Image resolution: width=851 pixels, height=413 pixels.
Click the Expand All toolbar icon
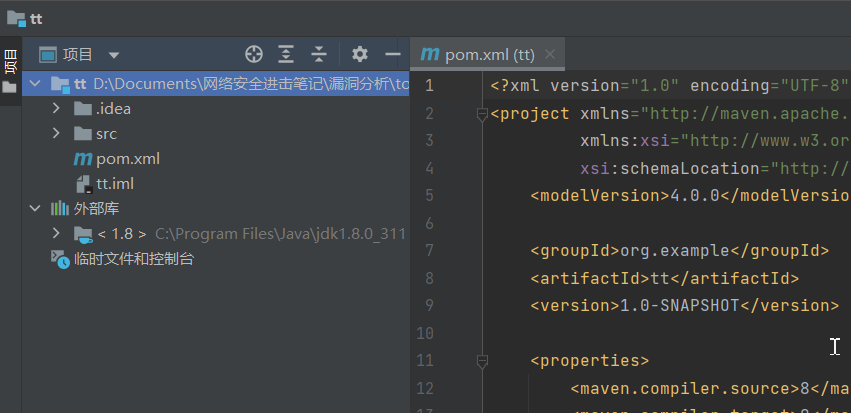tap(286, 54)
